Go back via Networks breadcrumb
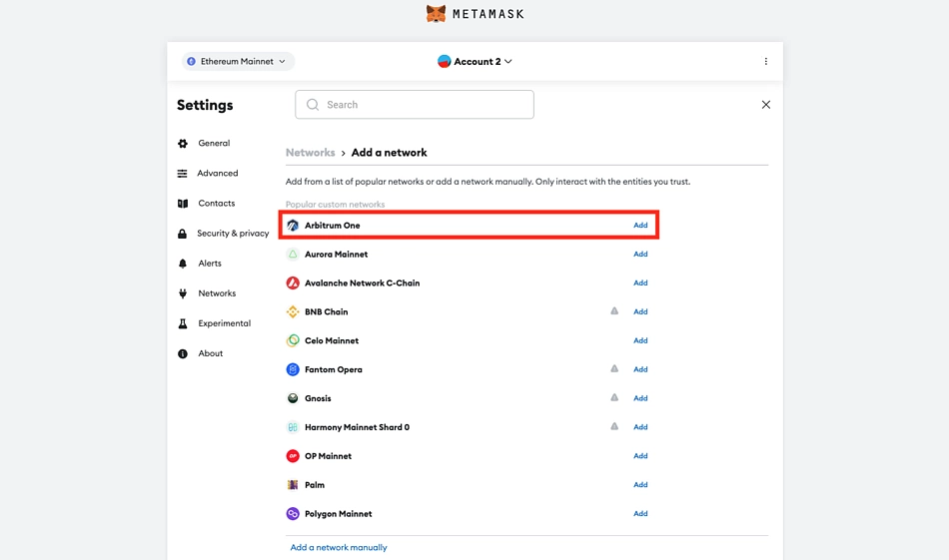The width and height of the screenshot is (949, 560). click(310, 153)
